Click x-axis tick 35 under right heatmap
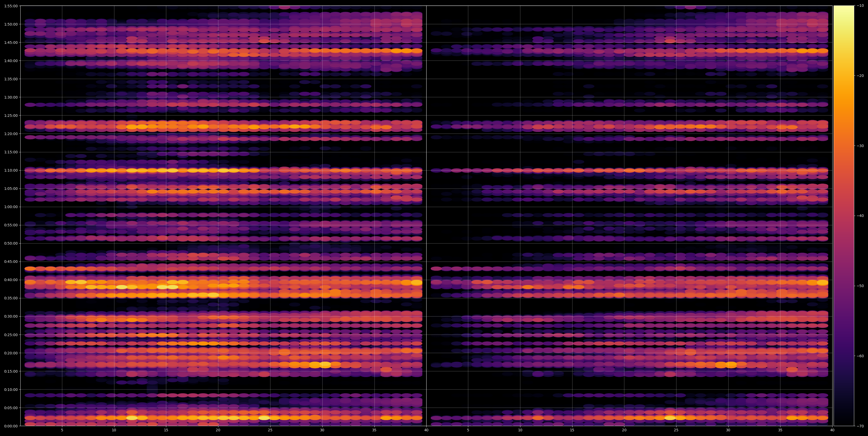 tap(780, 430)
